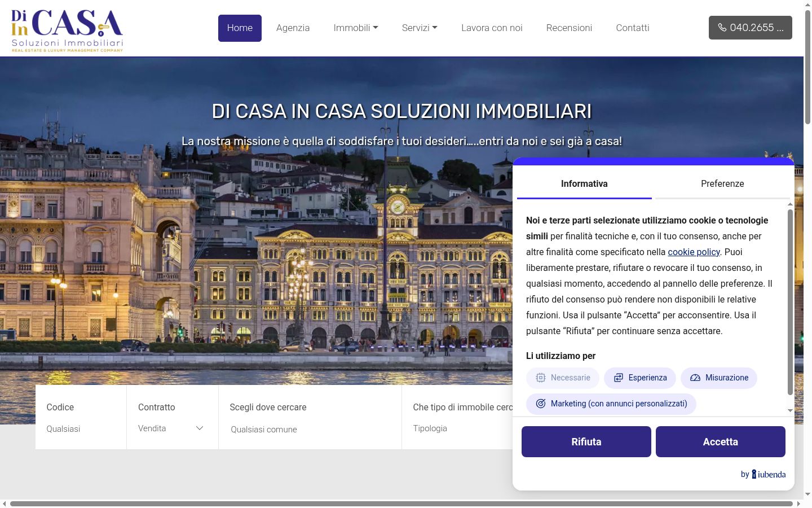This screenshot has width=812, height=508.
Task: Click the Necessarie cookie chip
Action: coord(563,378)
